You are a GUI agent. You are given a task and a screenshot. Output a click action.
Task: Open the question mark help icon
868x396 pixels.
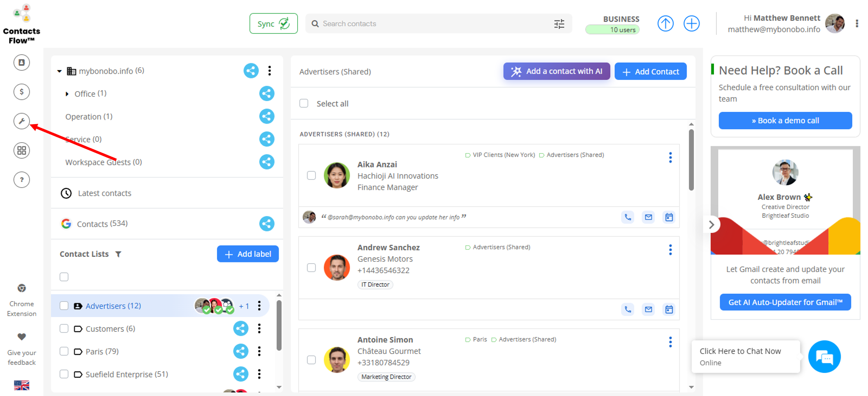coord(22,180)
